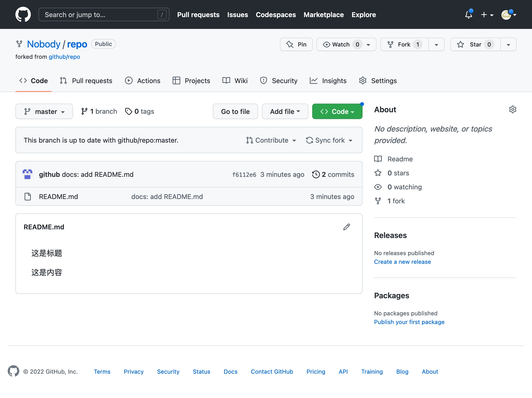Switch to the repository Security tab
Screen dimensions: 532x398
(x=279, y=81)
